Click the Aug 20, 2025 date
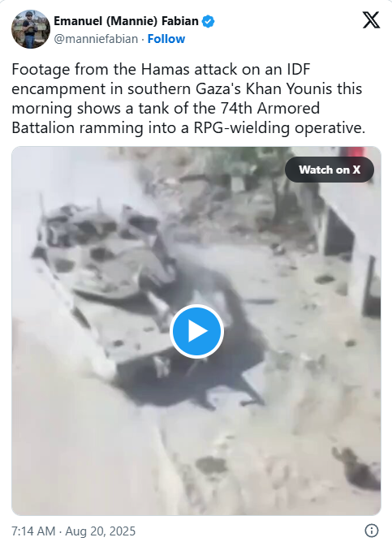392x546 pixels. [x=101, y=531]
